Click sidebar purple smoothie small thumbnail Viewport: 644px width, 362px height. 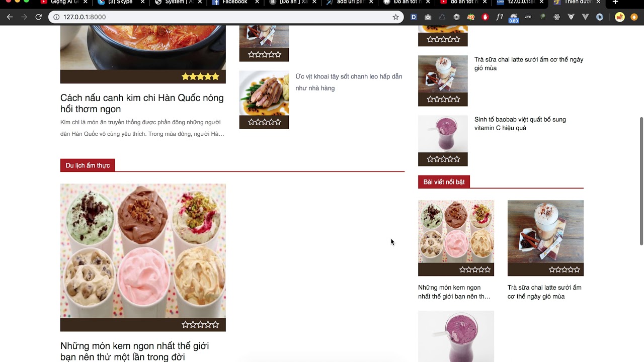443,134
